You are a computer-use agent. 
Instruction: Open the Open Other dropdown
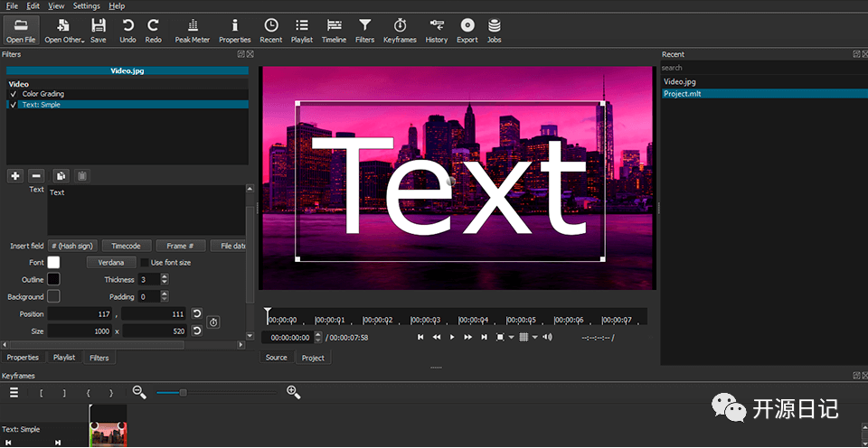pyautogui.click(x=64, y=30)
